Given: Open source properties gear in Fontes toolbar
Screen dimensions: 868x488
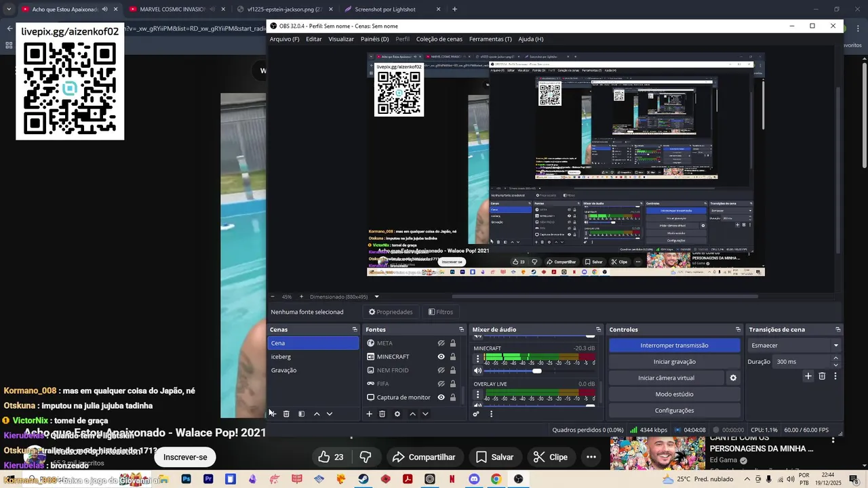Looking at the screenshot, I should 397,413.
